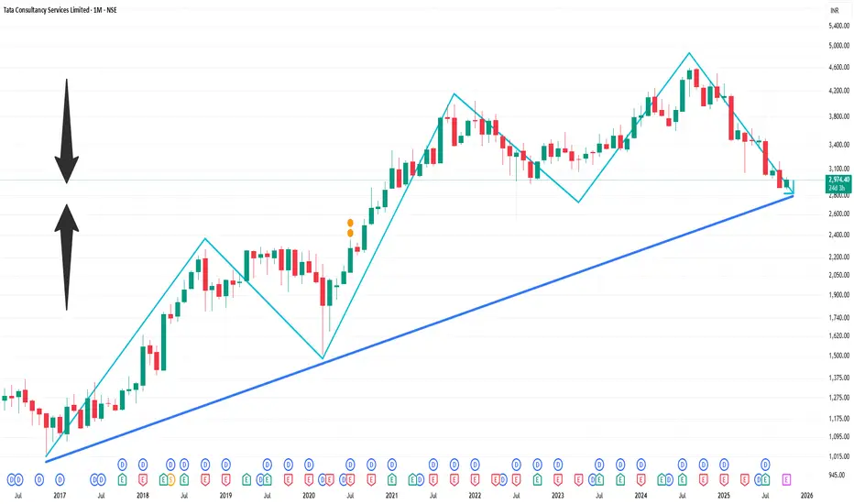Select the upper orange dot marker
The image size is (854, 504).
[350, 223]
